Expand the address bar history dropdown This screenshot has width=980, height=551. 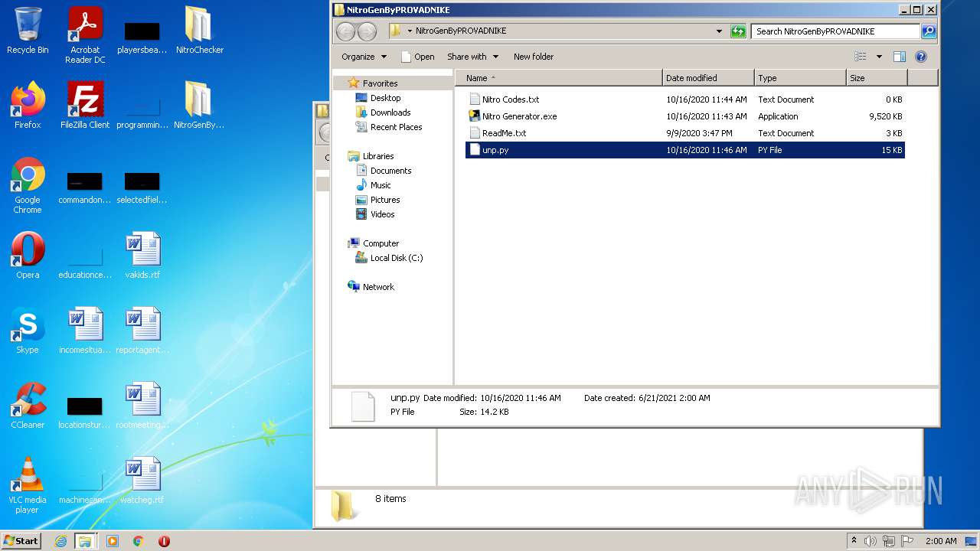click(719, 31)
